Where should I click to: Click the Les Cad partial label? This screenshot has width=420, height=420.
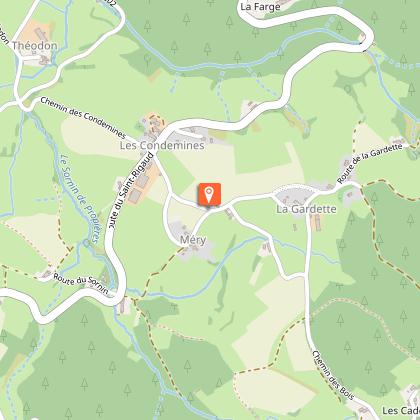click(x=401, y=410)
